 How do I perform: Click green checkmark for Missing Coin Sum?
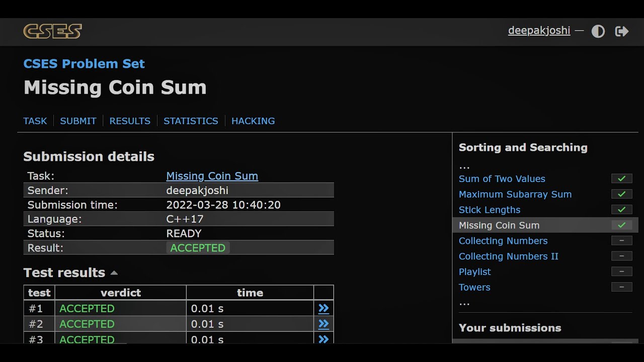[x=622, y=225]
